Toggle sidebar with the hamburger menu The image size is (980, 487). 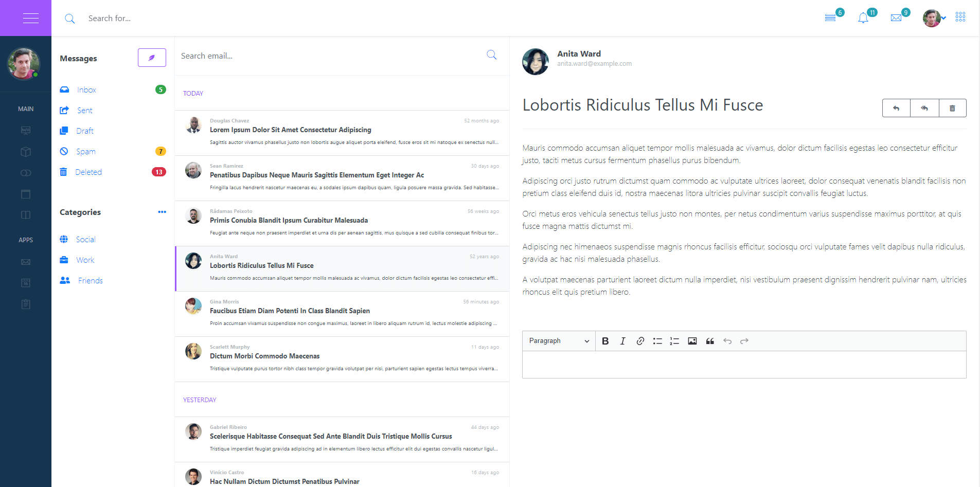tap(31, 18)
